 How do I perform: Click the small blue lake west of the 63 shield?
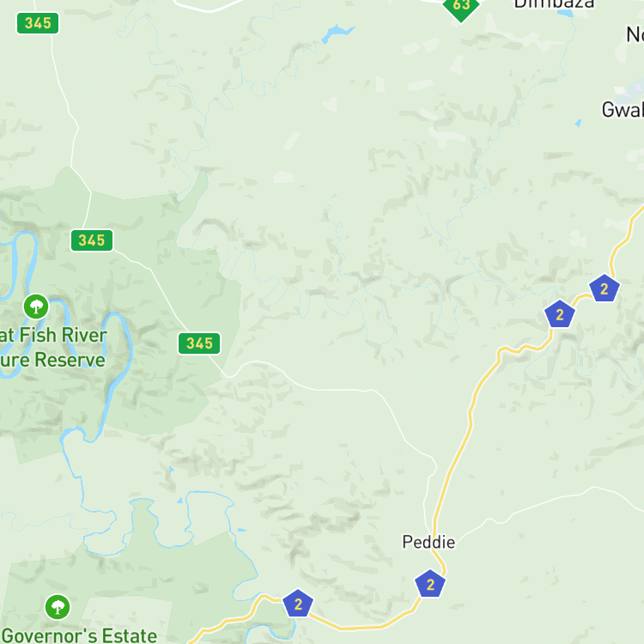(337, 33)
